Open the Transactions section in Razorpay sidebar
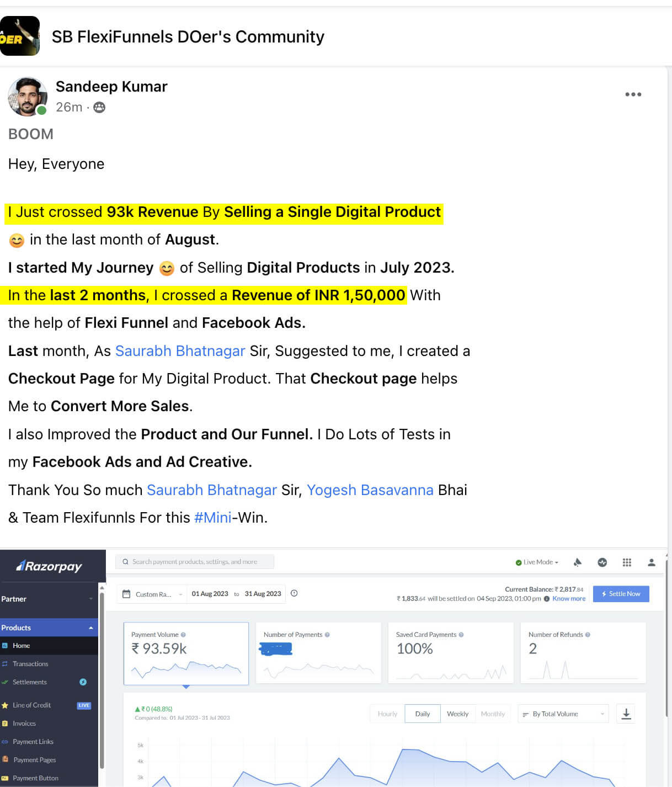Viewport: 672px width, 787px height. click(x=30, y=663)
